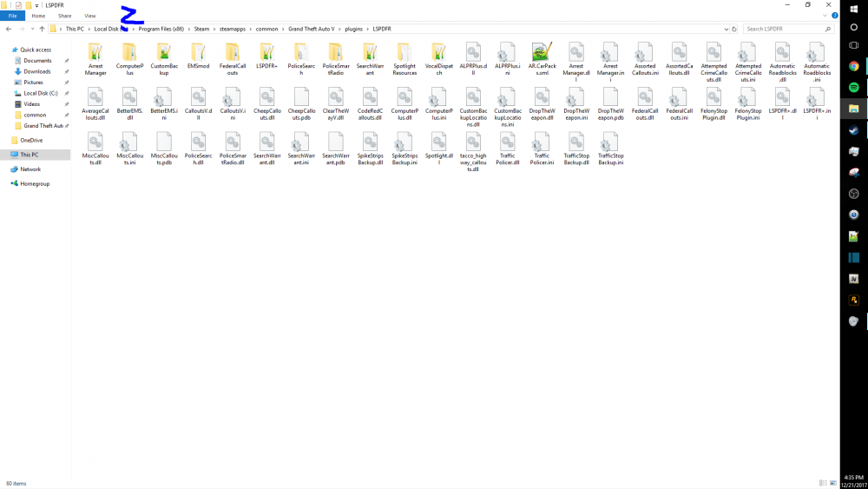Select the AverageCallouts.dll file
Screen dimensions: 868x489
(x=95, y=104)
